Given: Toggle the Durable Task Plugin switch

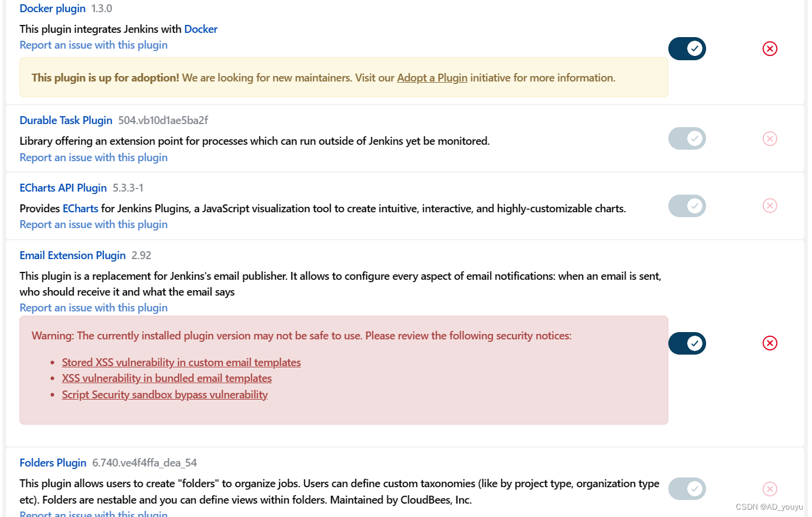Looking at the screenshot, I should pos(687,139).
